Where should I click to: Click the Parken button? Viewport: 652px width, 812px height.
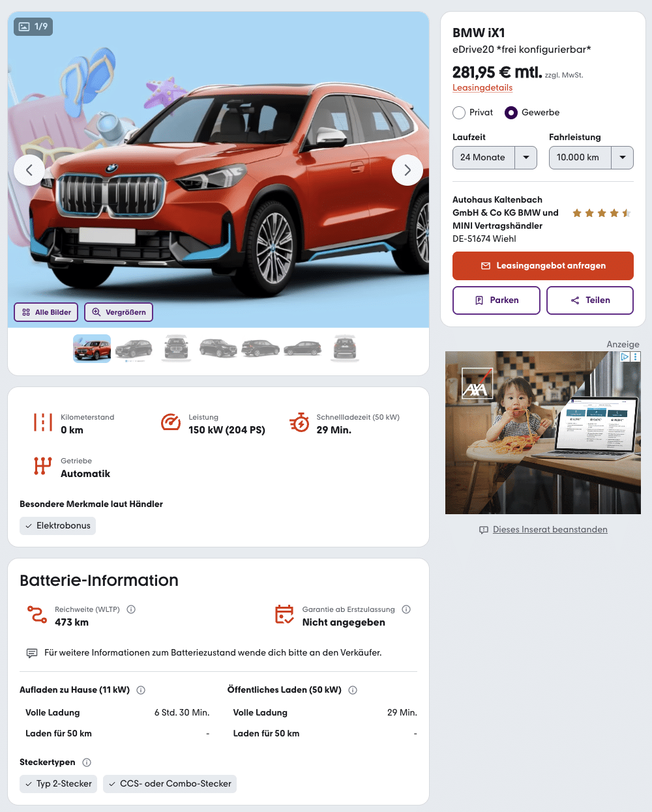pyautogui.click(x=496, y=300)
